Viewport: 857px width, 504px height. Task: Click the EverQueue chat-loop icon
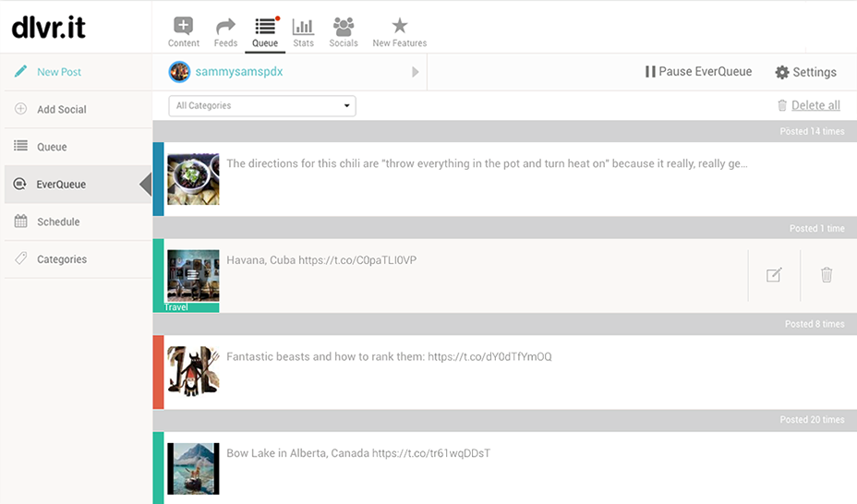tap(19, 184)
